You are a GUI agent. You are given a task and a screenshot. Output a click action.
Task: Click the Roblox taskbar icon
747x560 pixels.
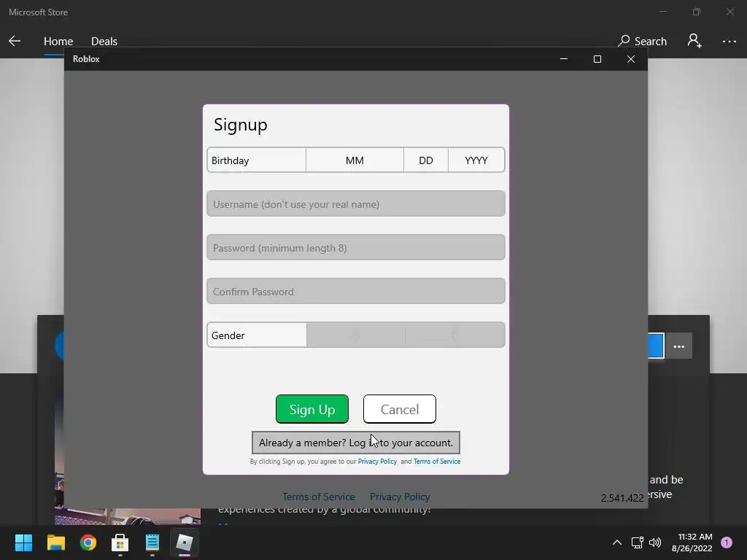tap(185, 542)
